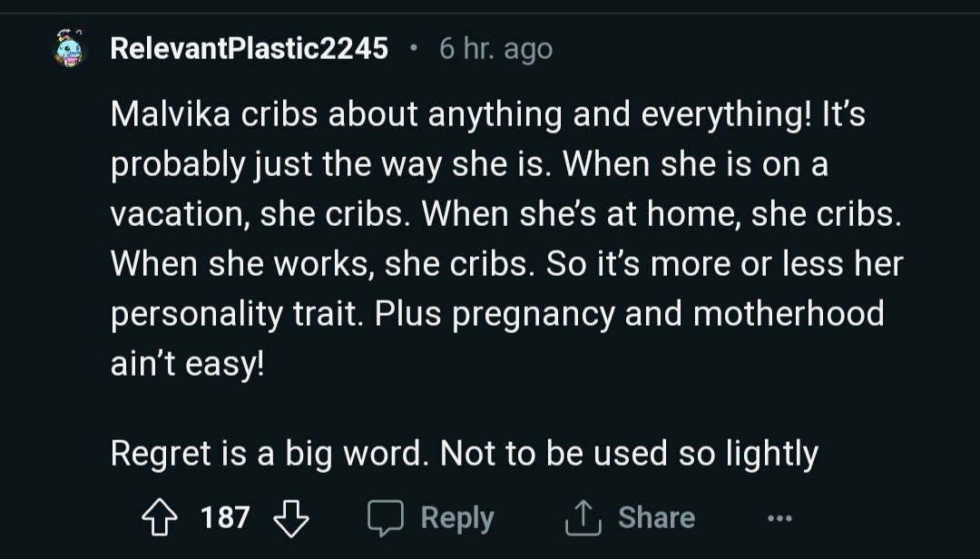This screenshot has width=980, height=559.
Task: Downvote the comment about Malvika
Action: (291, 518)
